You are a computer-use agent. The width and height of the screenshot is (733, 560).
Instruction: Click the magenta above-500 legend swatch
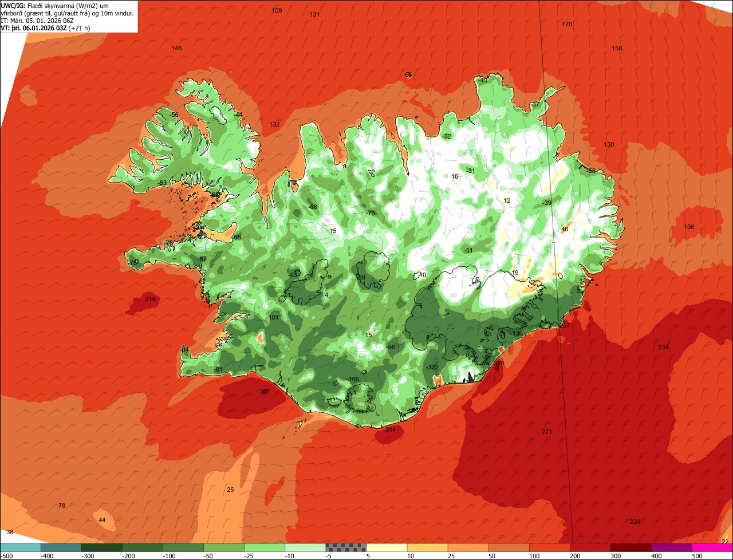coord(712,547)
